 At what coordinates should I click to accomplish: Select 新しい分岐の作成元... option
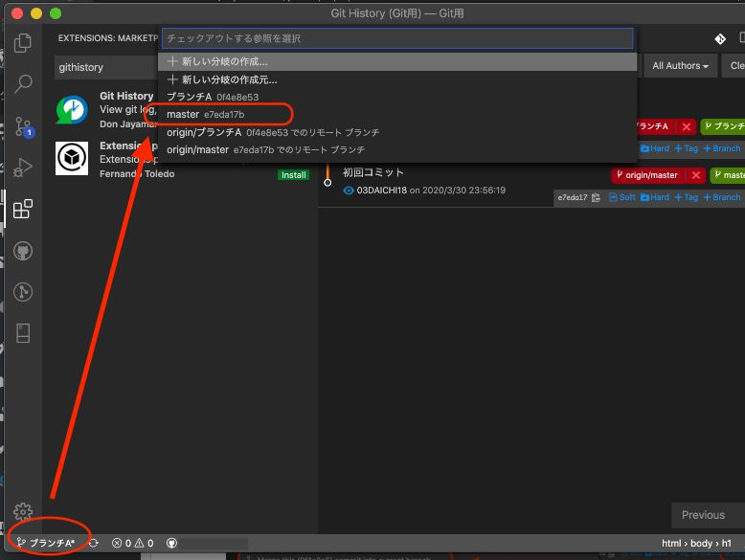pyautogui.click(x=397, y=79)
